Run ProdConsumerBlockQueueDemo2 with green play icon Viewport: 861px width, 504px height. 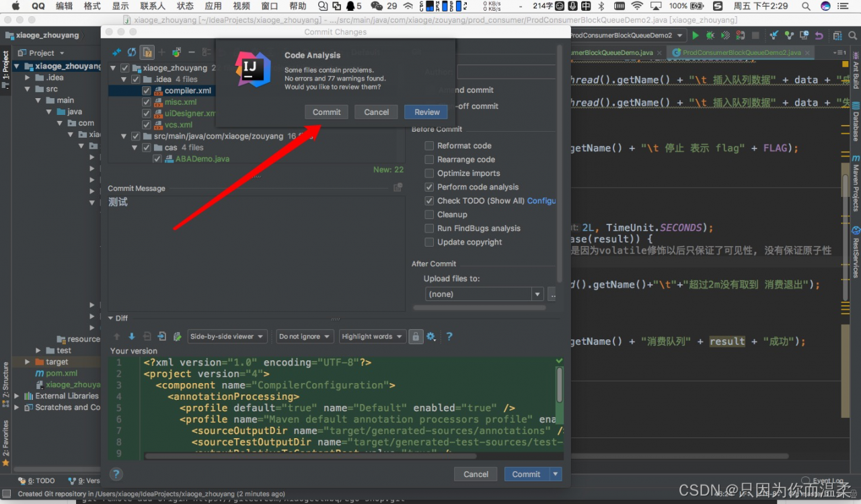click(x=696, y=35)
